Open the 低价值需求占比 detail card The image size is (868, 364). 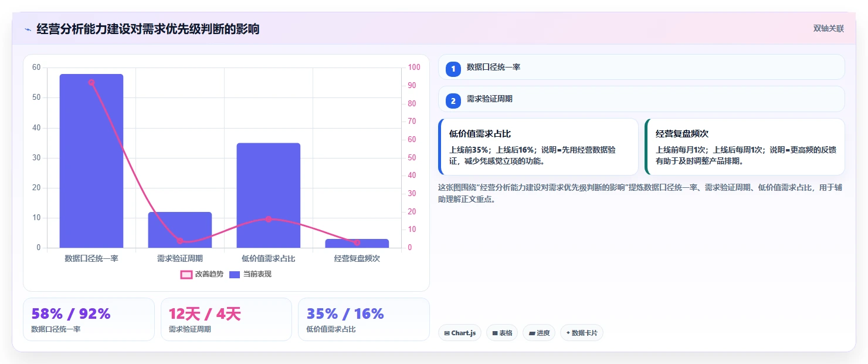tap(538, 147)
